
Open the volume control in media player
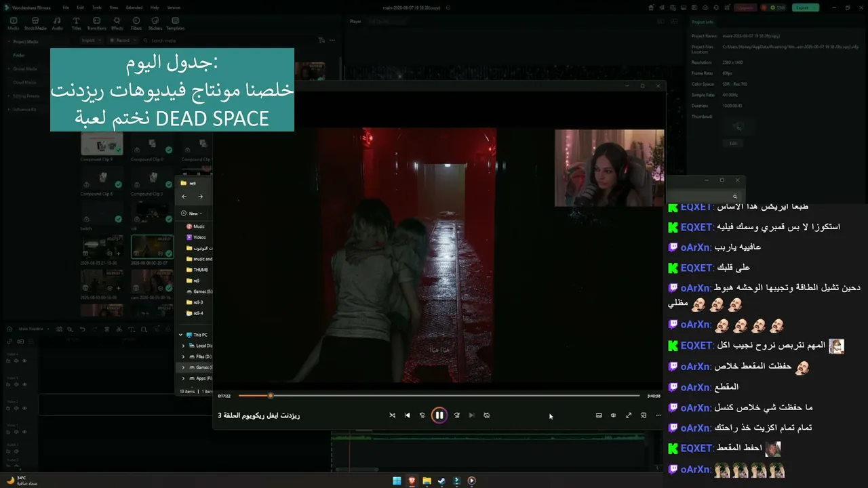point(613,415)
